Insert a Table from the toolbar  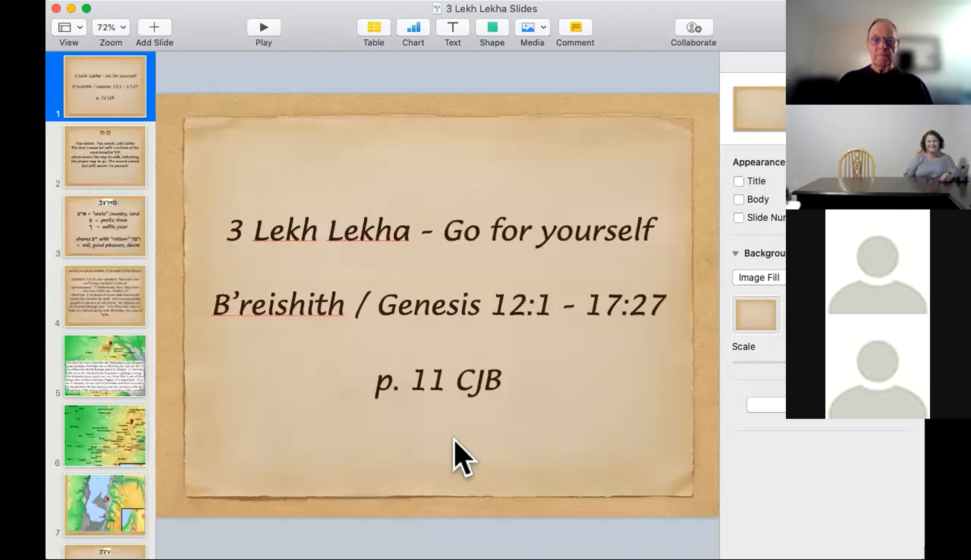point(373,28)
